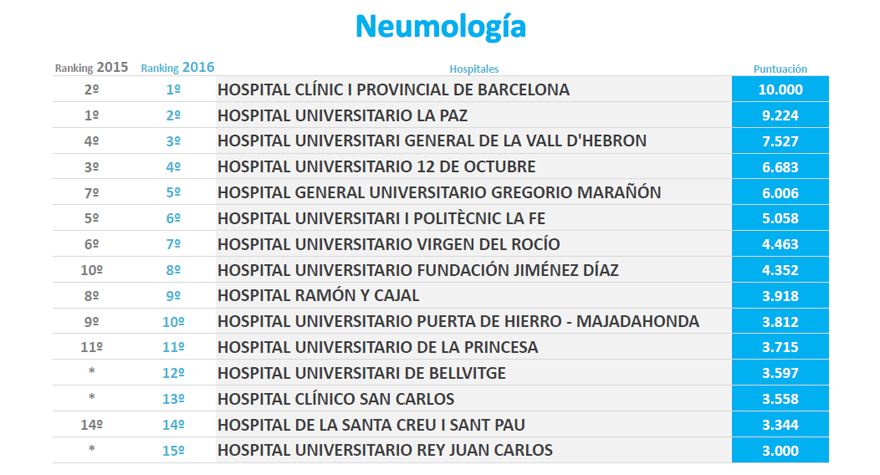
Task: Click the 1º ranking 2016 cell
Action: (173, 89)
